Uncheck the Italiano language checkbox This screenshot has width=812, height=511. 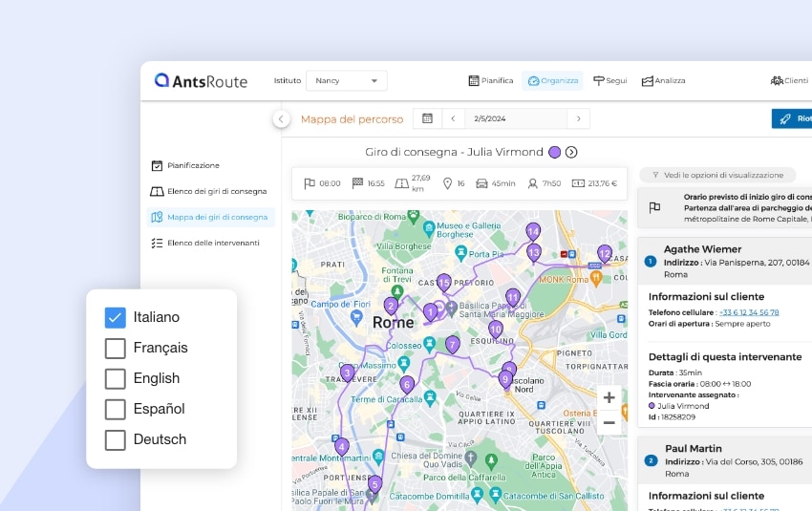point(116,317)
